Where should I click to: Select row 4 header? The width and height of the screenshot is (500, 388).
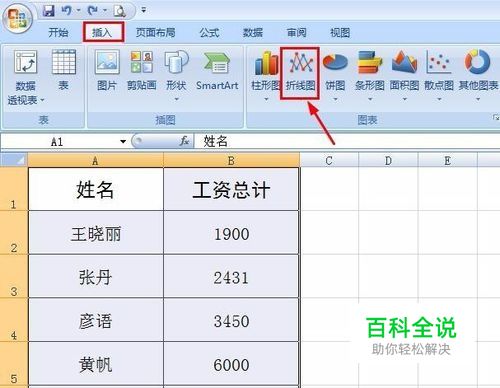pos(14,320)
